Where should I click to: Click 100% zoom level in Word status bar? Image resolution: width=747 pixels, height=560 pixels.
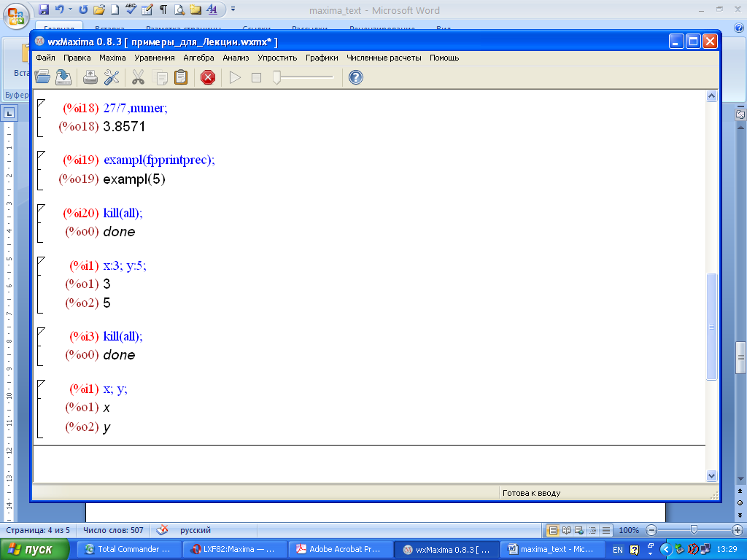629,530
